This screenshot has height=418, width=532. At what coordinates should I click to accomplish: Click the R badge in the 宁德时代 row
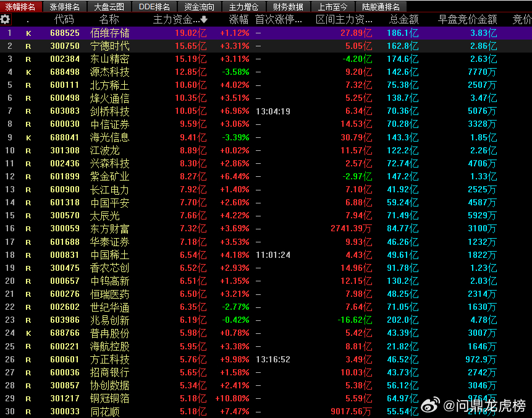[x=28, y=46]
